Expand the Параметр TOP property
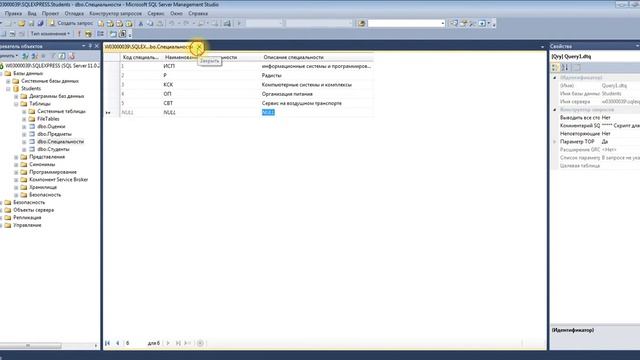 pos(554,142)
